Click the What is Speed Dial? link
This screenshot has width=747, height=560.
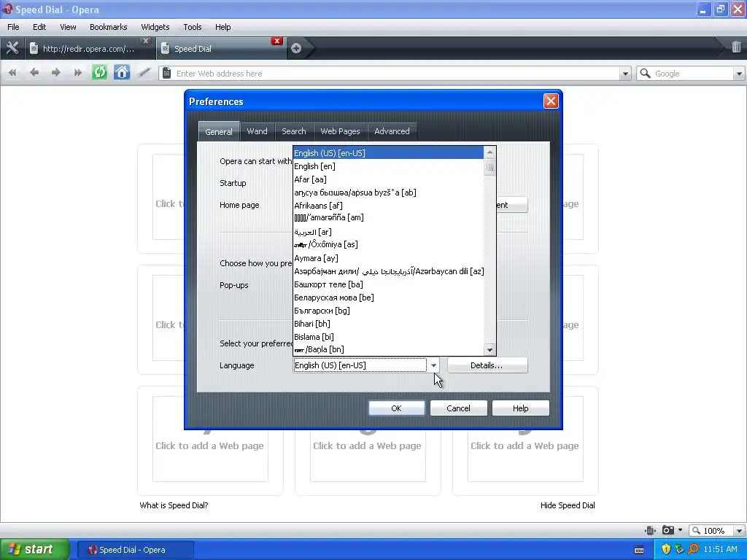coord(174,505)
